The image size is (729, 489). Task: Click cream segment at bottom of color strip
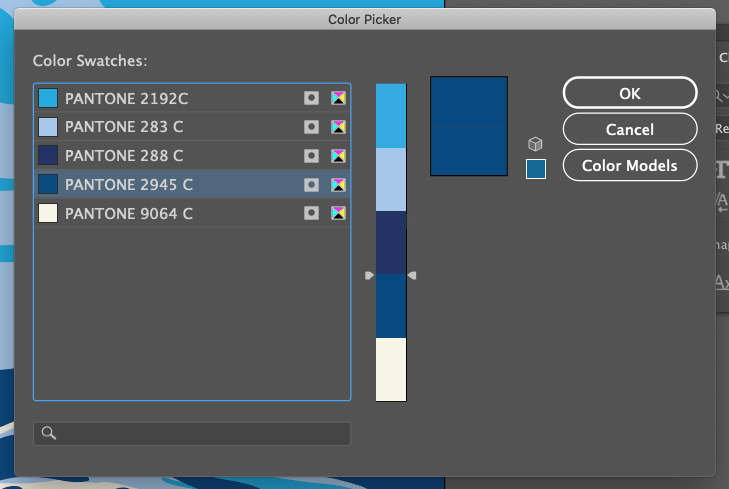click(391, 369)
